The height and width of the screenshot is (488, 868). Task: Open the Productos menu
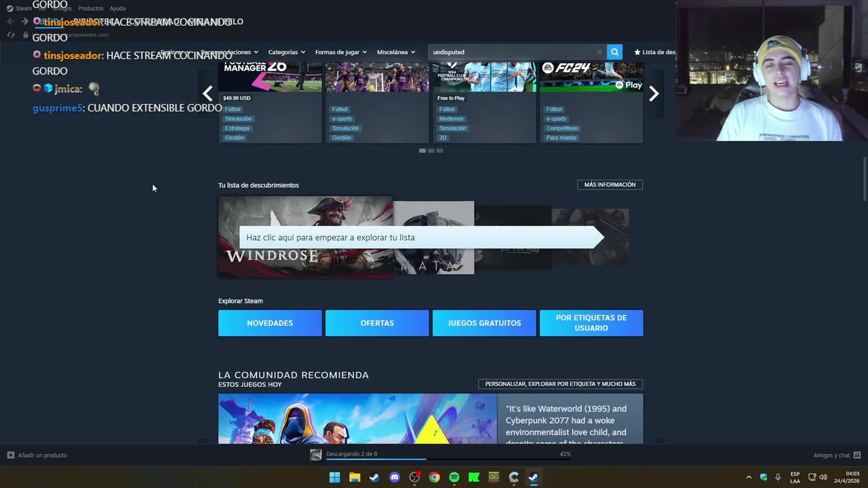pos(90,8)
